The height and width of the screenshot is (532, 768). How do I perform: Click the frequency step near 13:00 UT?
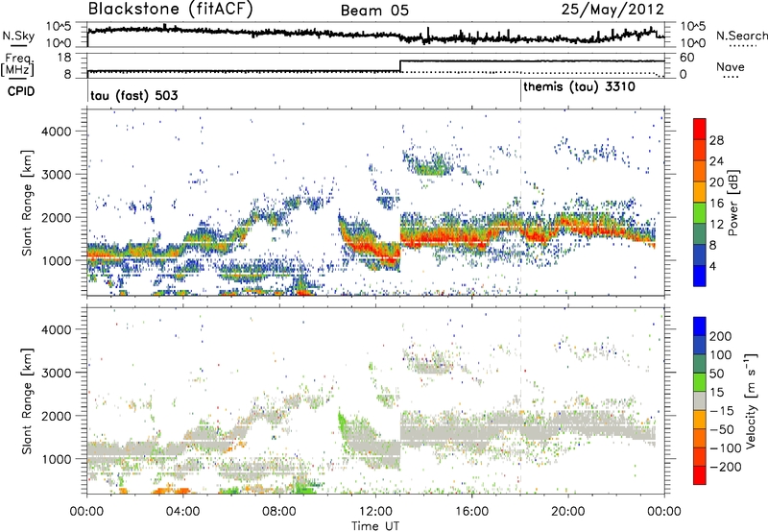400,66
